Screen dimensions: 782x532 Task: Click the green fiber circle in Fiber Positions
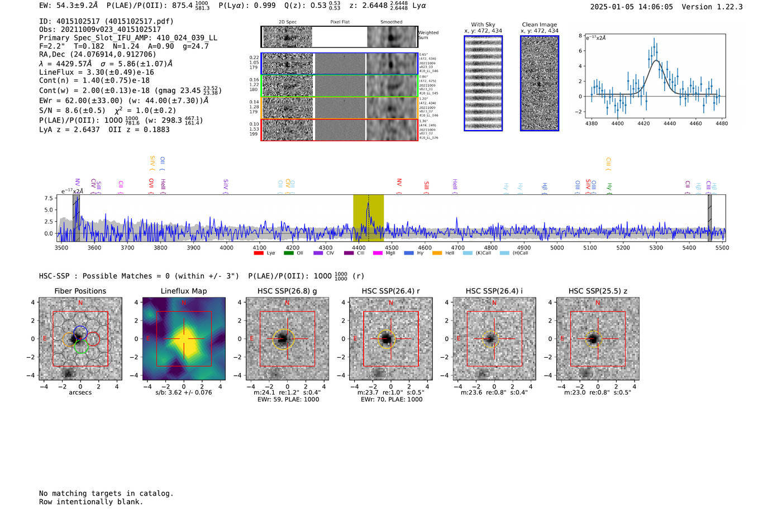(81, 346)
